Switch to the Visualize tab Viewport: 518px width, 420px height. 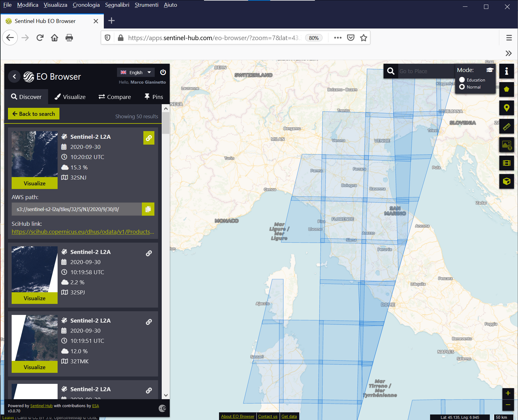point(70,97)
